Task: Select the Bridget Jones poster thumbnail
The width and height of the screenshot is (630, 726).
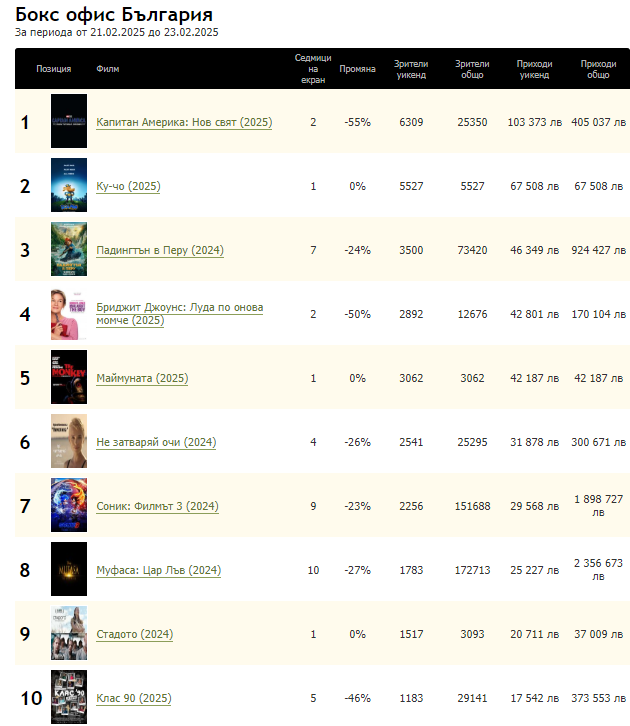Action: pos(69,314)
